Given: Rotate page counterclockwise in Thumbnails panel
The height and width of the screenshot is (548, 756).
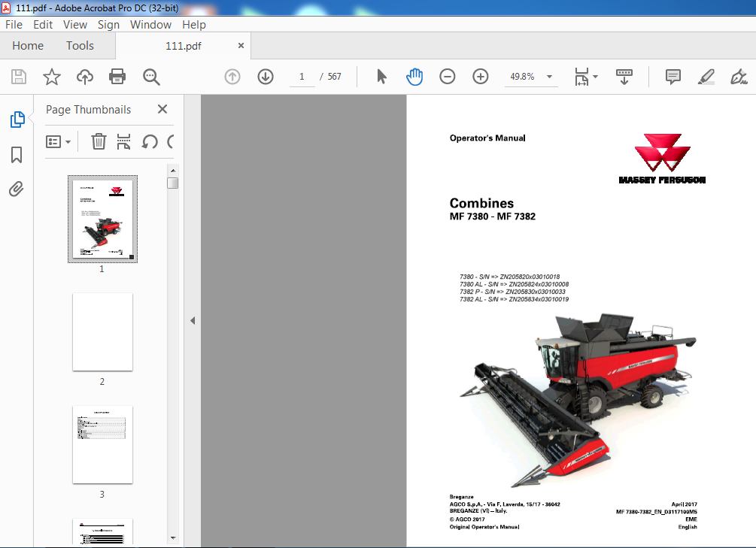Looking at the screenshot, I should [x=150, y=142].
